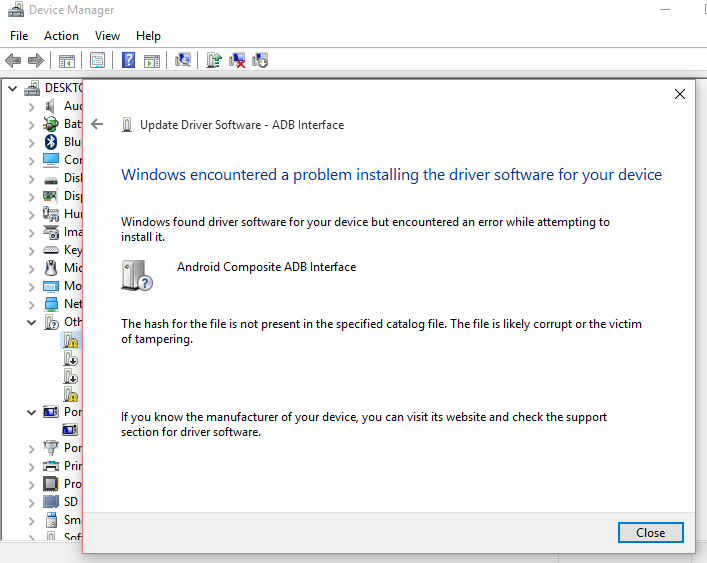The width and height of the screenshot is (707, 563).
Task: Select the Computer monitor icon in tree
Action: [x=50, y=160]
